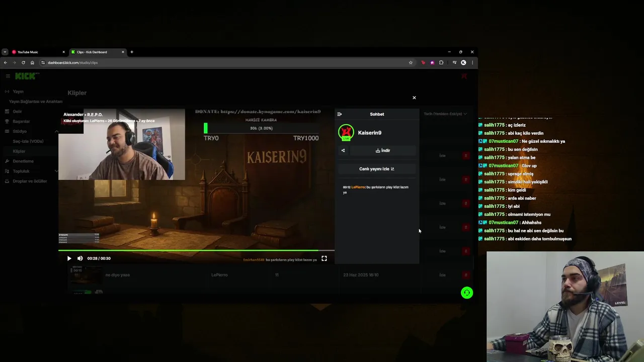644x362 pixels.
Task: Select Klipler in the sidebar
Action: pyautogui.click(x=19, y=151)
